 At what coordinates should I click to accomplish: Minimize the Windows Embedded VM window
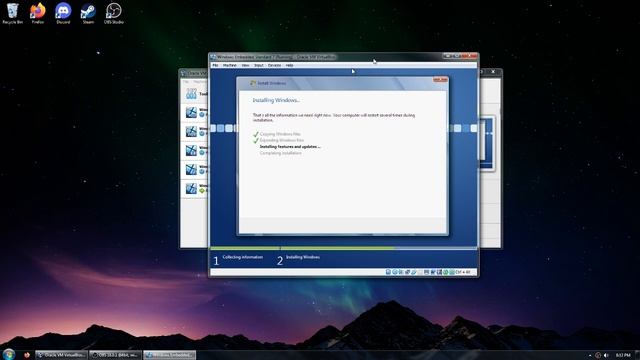tap(448, 56)
